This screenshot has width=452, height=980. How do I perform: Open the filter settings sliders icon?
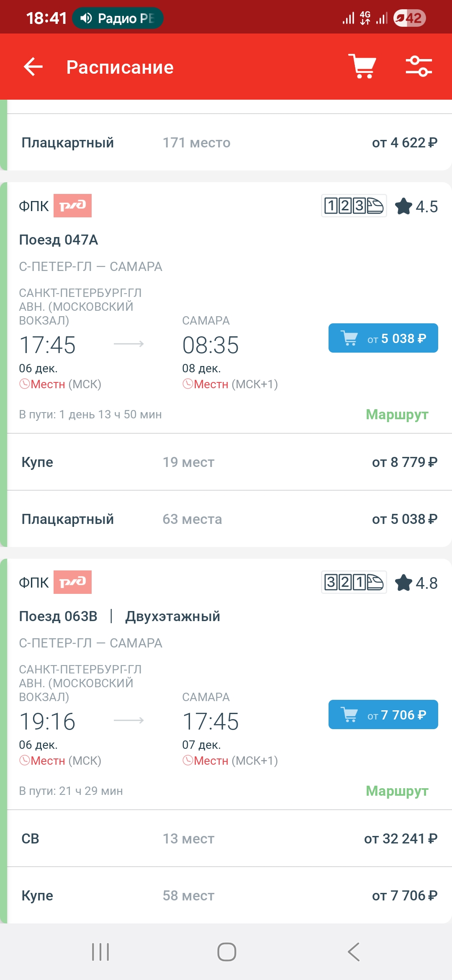pos(419,66)
